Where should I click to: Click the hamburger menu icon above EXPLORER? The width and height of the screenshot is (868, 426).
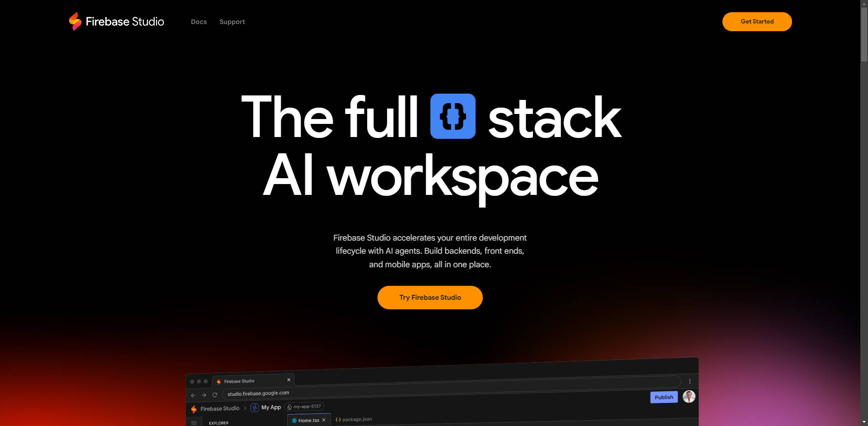(194, 423)
